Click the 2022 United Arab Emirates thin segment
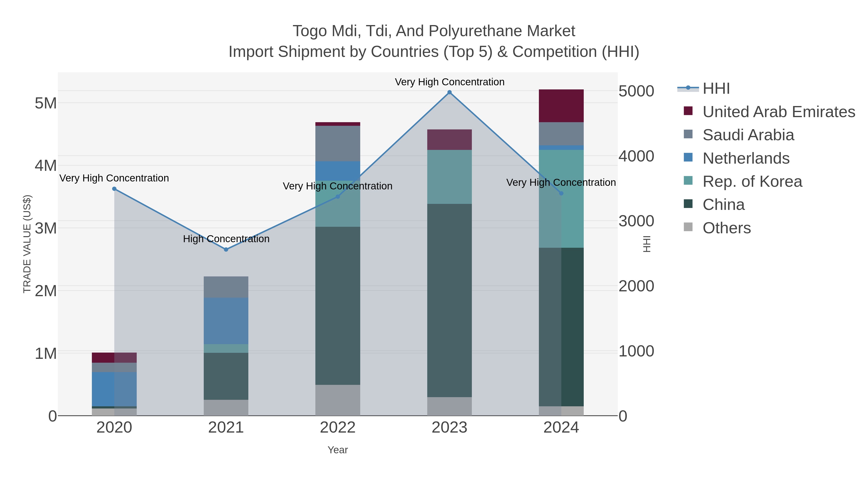Image resolution: width=868 pixels, height=488 pixels. pyautogui.click(x=338, y=124)
